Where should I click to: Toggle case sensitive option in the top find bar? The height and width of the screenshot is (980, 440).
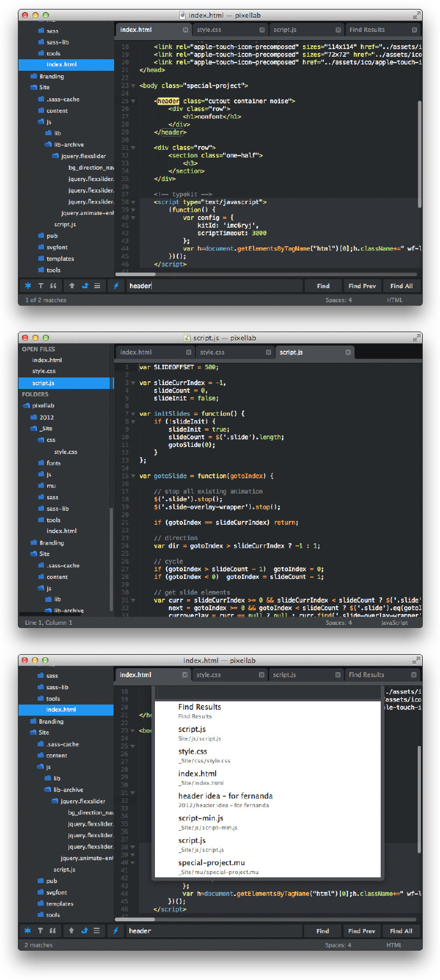[x=40, y=286]
